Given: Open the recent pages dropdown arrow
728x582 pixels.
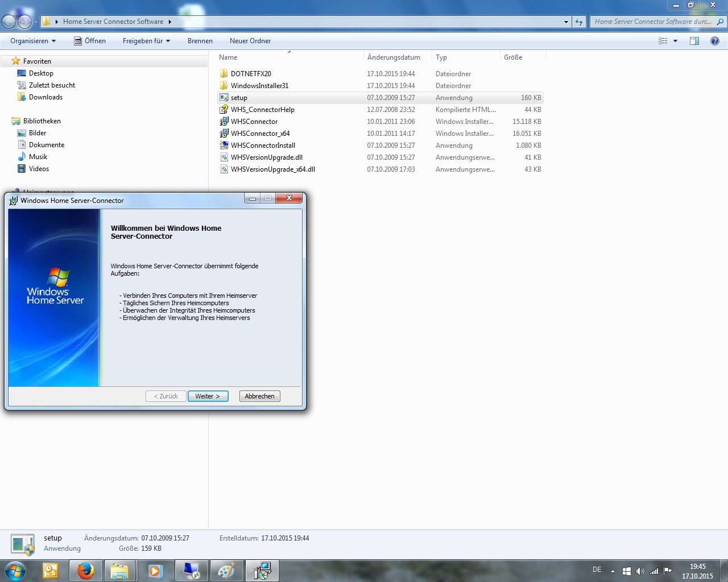Looking at the screenshot, I should 35,22.
